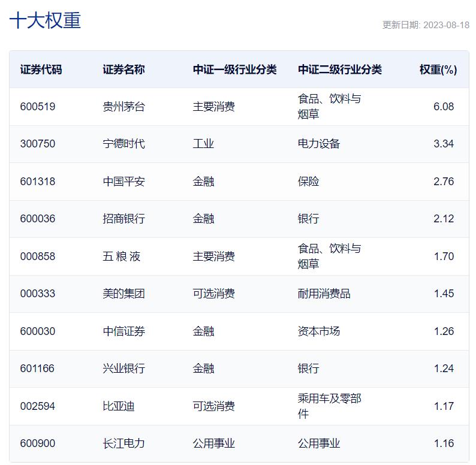Click the 6.08 weight value
This screenshot has width=476, height=465.
(444, 107)
